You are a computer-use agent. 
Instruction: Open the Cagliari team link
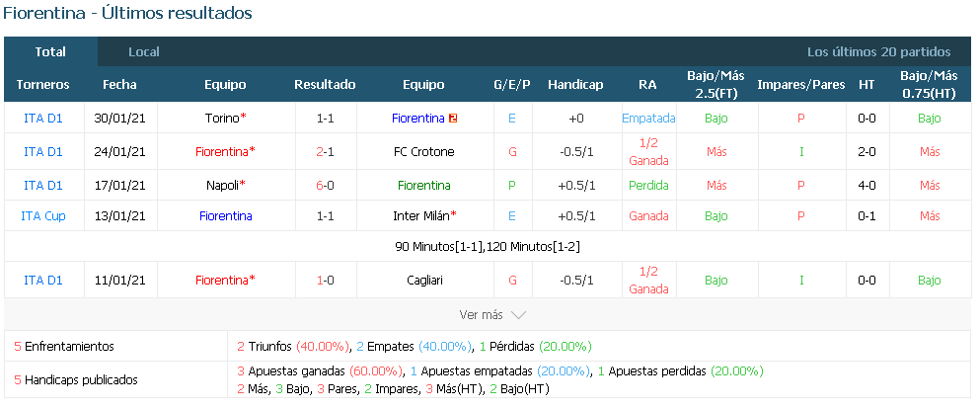click(424, 281)
